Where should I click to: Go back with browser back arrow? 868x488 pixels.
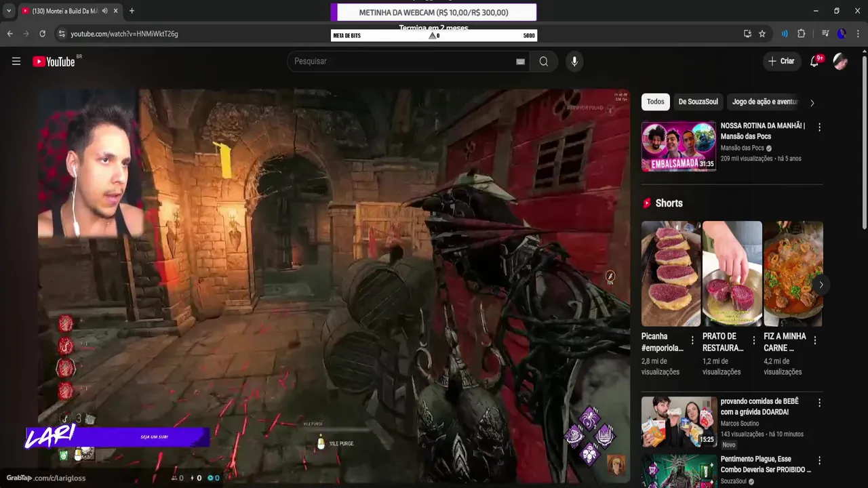click(x=10, y=34)
